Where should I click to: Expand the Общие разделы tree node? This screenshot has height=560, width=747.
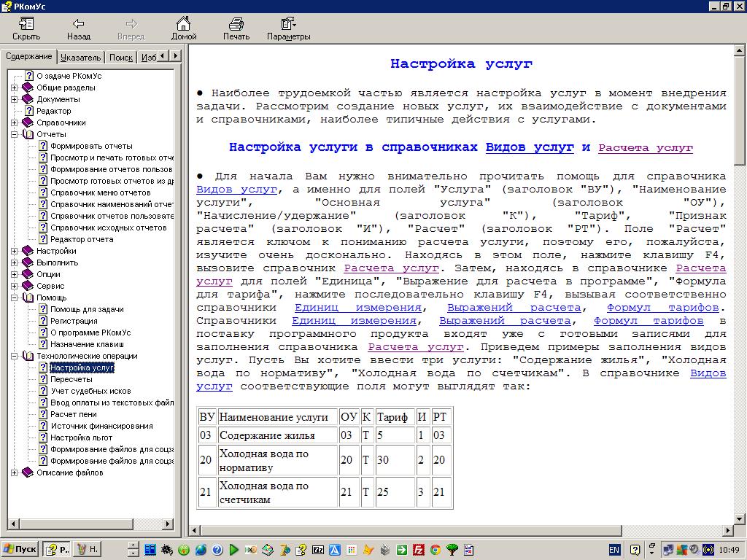(15, 87)
